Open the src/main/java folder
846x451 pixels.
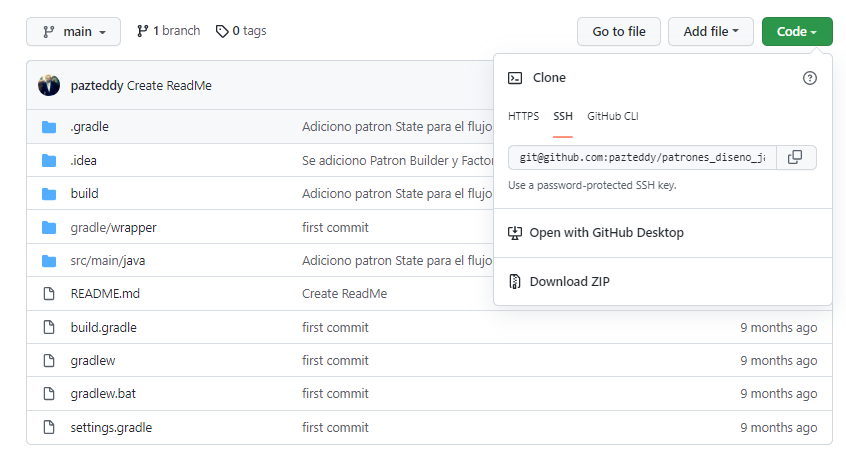point(108,261)
